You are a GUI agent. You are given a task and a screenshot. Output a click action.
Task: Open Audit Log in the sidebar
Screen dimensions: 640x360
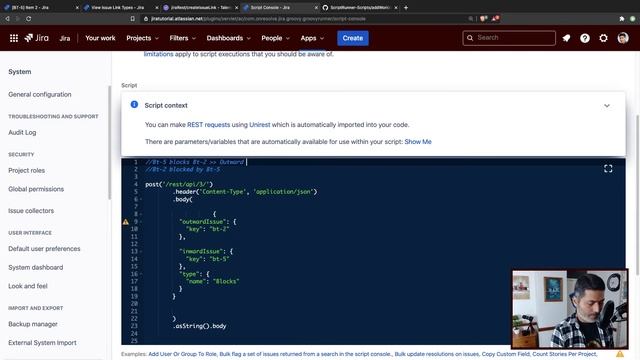pos(22,132)
